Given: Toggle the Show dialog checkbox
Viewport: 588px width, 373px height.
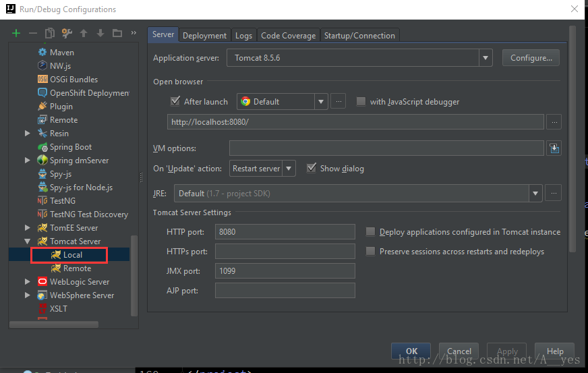Looking at the screenshot, I should click(x=312, y=168).
